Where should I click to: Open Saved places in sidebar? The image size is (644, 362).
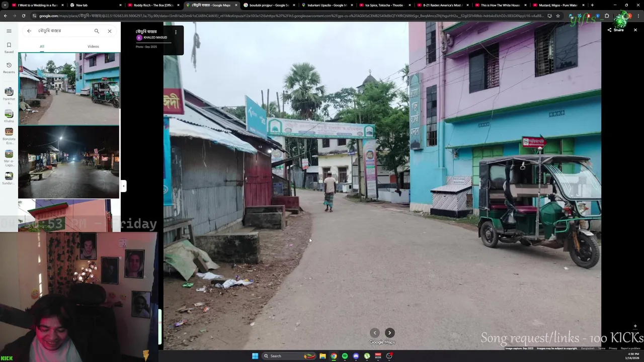pos(9,48)
